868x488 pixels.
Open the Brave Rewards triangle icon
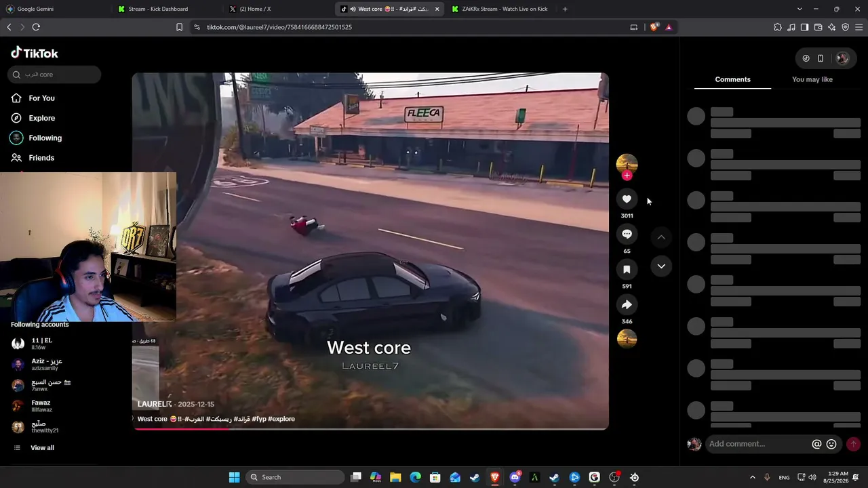[x=669, y=27]
